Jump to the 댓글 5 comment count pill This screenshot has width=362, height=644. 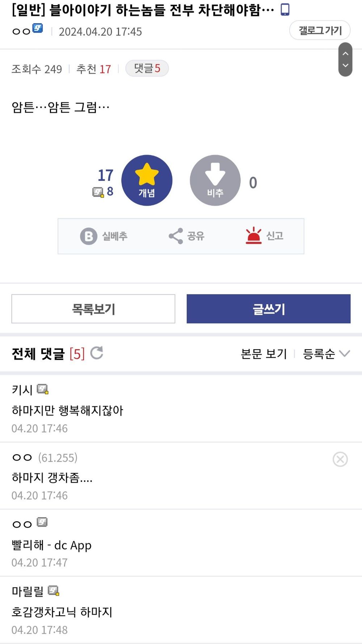(x=147, y=68)
